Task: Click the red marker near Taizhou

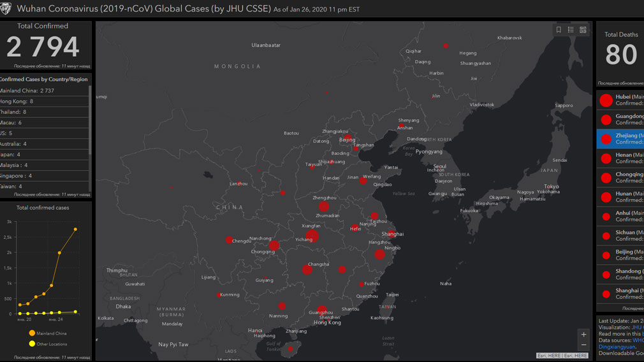Action: click(x=374, y=215)
